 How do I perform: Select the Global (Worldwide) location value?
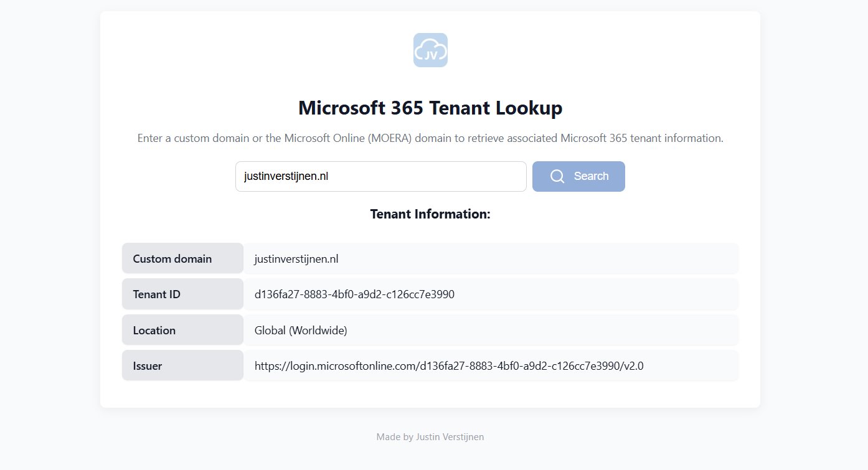(301, 331)
